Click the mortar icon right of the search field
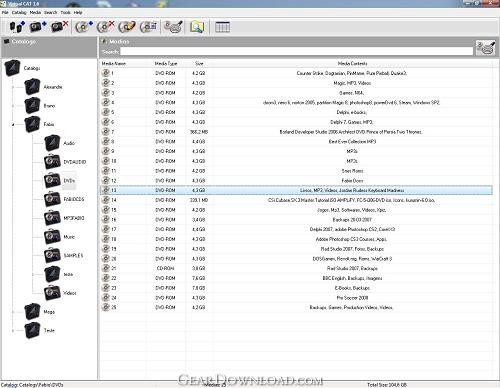This screenshot has width=500, height=388. (485, 48)
